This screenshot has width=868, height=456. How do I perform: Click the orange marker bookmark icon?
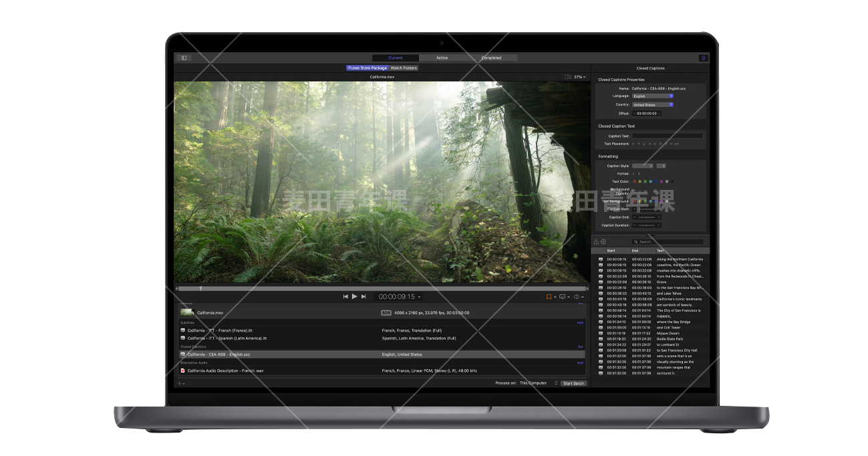click(x=549, y=296)
